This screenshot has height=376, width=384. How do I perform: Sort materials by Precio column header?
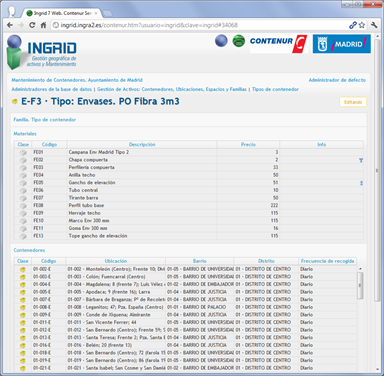pos(248,145)
